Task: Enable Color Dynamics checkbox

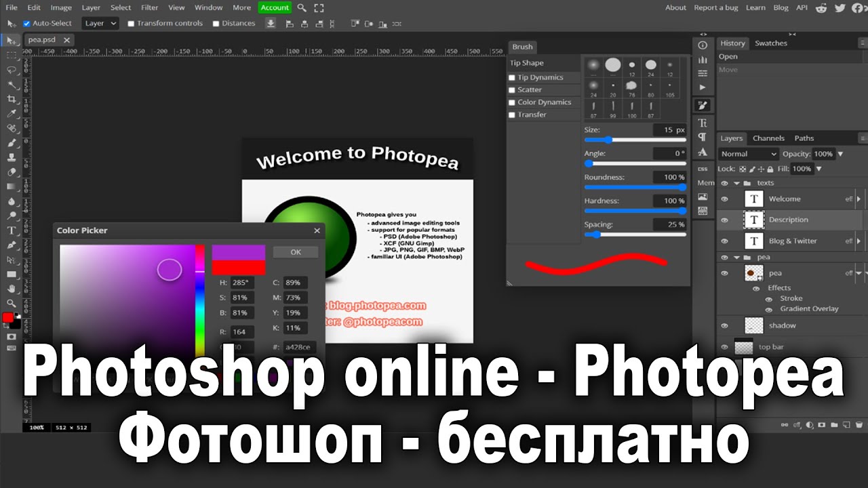Action: coord(512,102)
